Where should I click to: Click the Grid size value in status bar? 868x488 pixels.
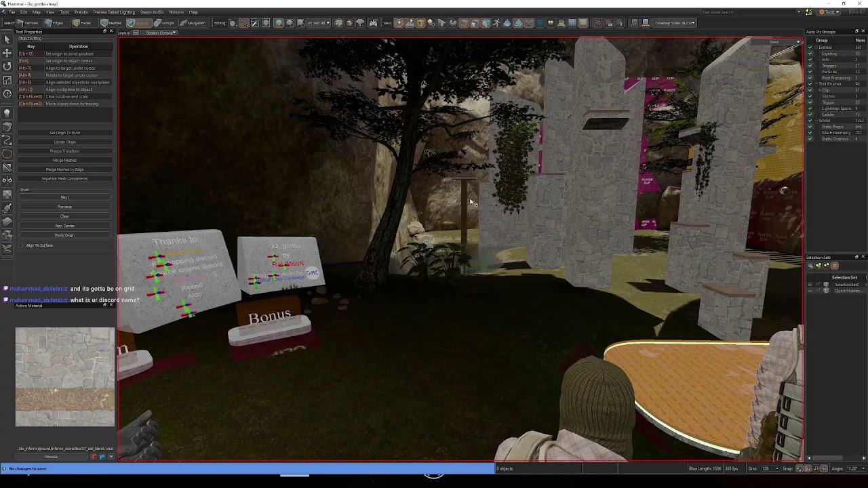point(769,468)
